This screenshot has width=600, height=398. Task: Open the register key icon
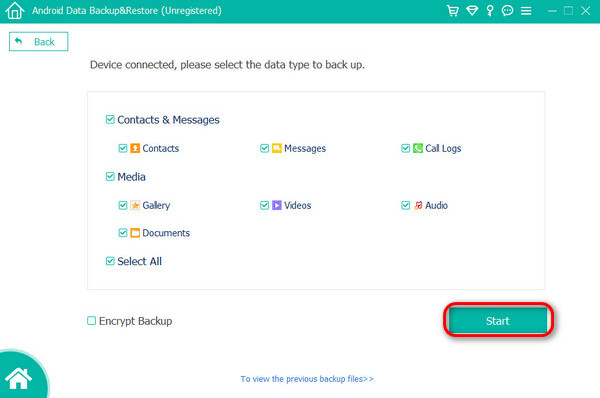coord(490,10)
